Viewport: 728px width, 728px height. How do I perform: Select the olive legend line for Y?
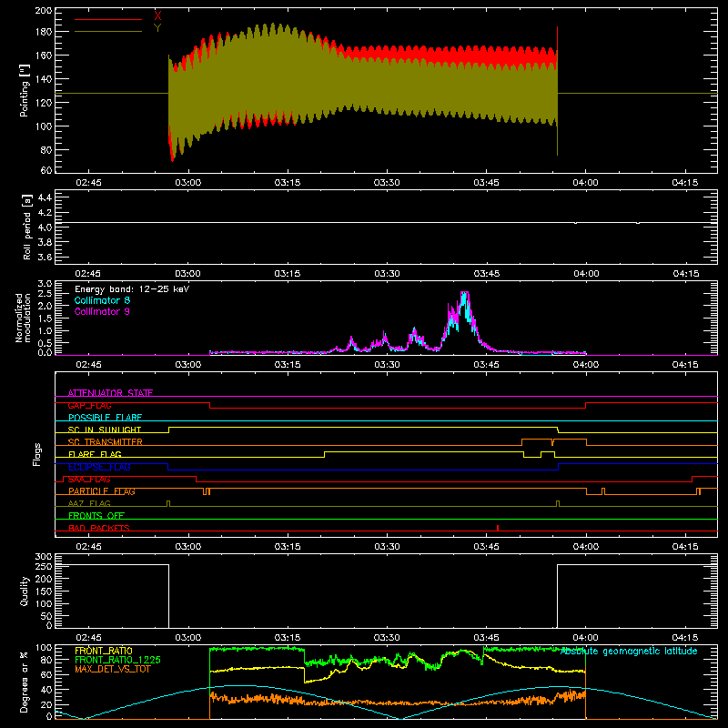click(x=108, y=32)
